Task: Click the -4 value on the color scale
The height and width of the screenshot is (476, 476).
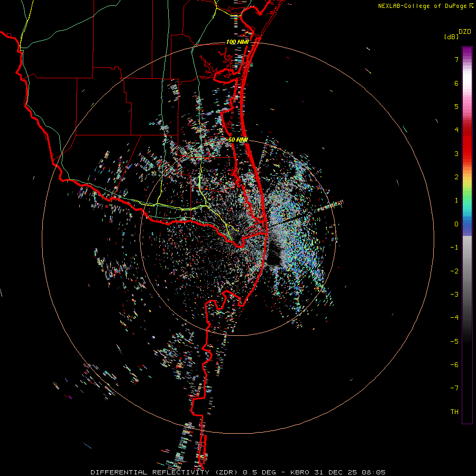Action: point(454,318)
